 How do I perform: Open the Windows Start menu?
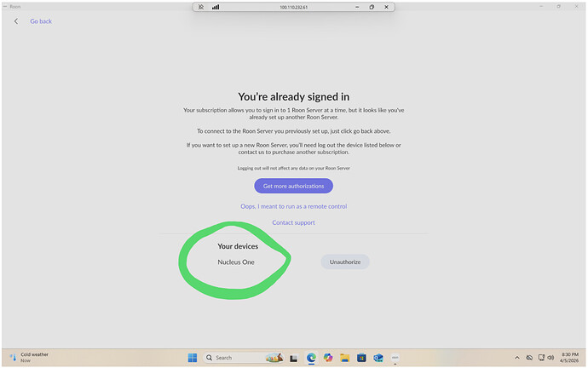coord(191,358)
